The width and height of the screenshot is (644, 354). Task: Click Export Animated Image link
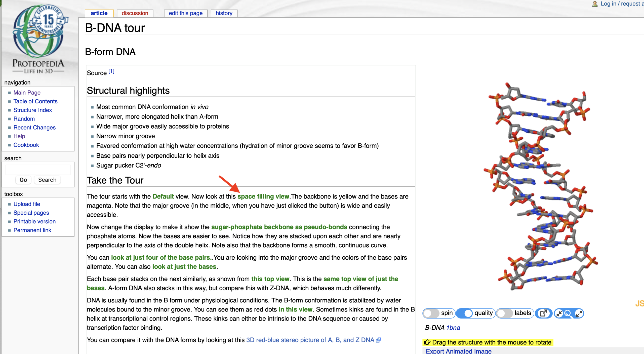click(458, 351)
